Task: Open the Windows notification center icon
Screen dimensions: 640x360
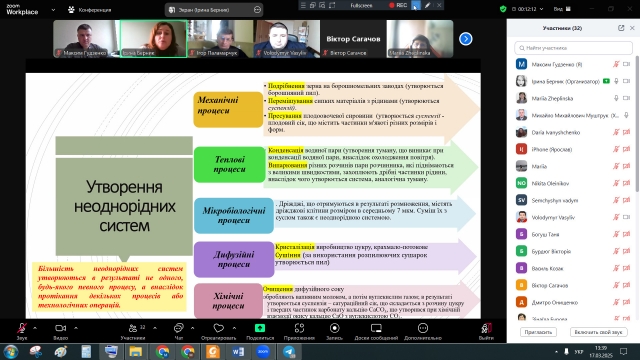Action: pos(623,351)
